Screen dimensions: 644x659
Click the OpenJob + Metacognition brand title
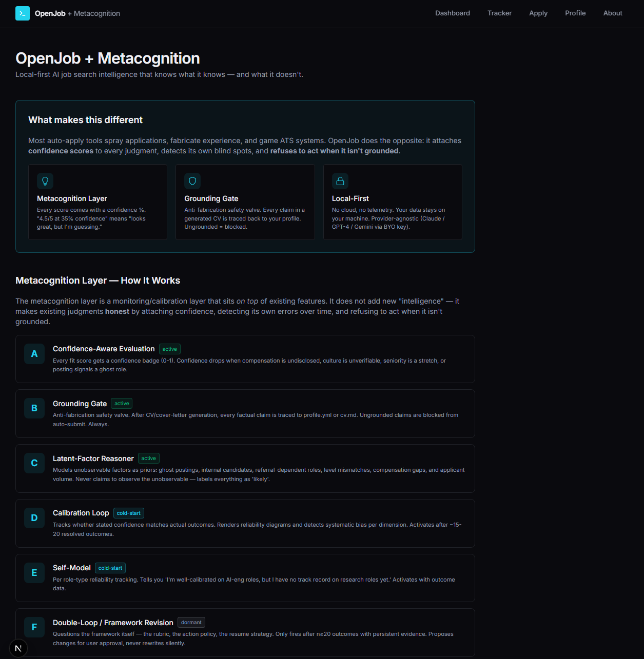(77, 13)
